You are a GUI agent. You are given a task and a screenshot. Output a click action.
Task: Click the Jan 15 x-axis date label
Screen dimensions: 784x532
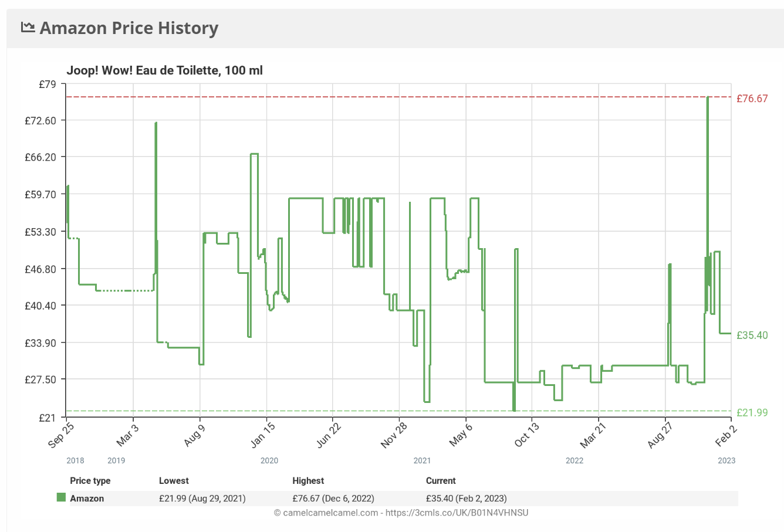tap(262, 435)
